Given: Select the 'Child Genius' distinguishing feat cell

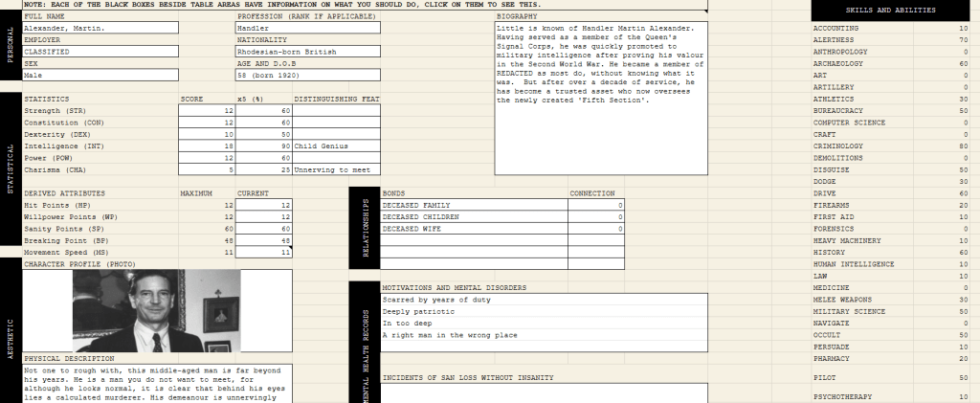Looking at the screenshot, I should click(336, 146).
